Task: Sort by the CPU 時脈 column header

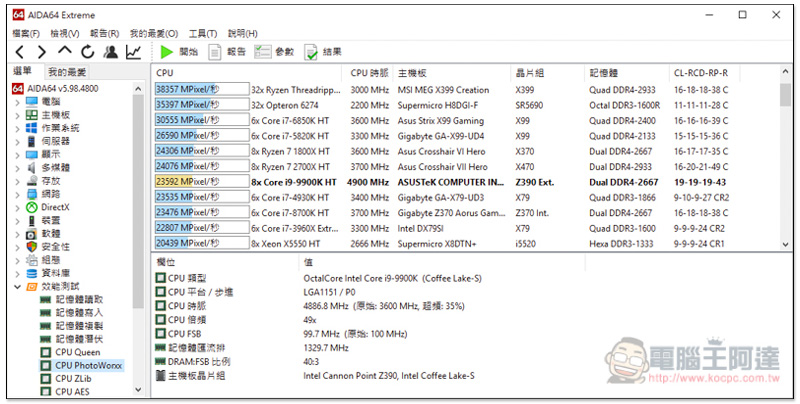Action: 369,73
